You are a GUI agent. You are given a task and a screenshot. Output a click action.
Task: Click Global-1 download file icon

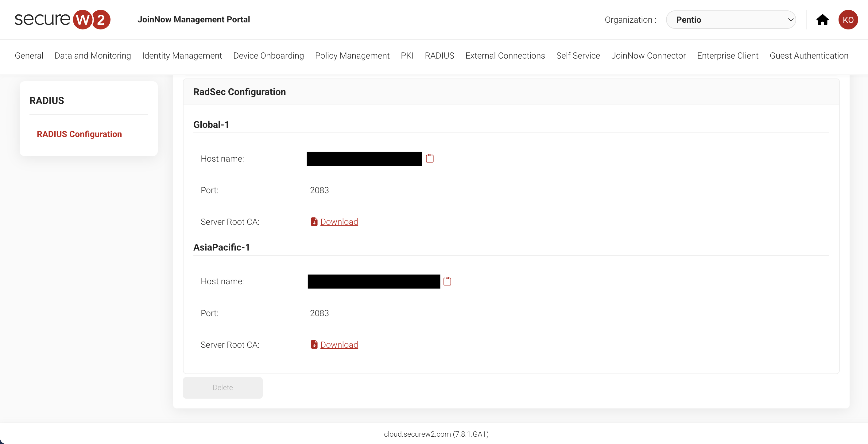(314, 222)
